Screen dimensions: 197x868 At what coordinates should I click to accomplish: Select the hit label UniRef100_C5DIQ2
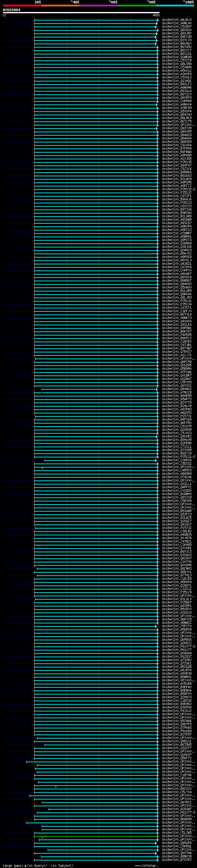[176, 463]
